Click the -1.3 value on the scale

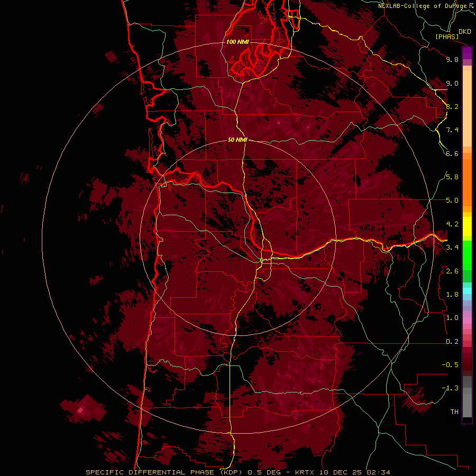coord(450,388)
